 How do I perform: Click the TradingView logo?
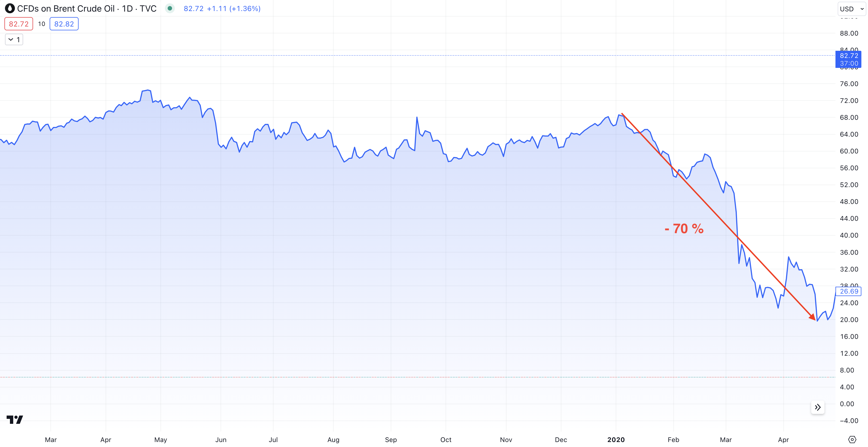15,419
